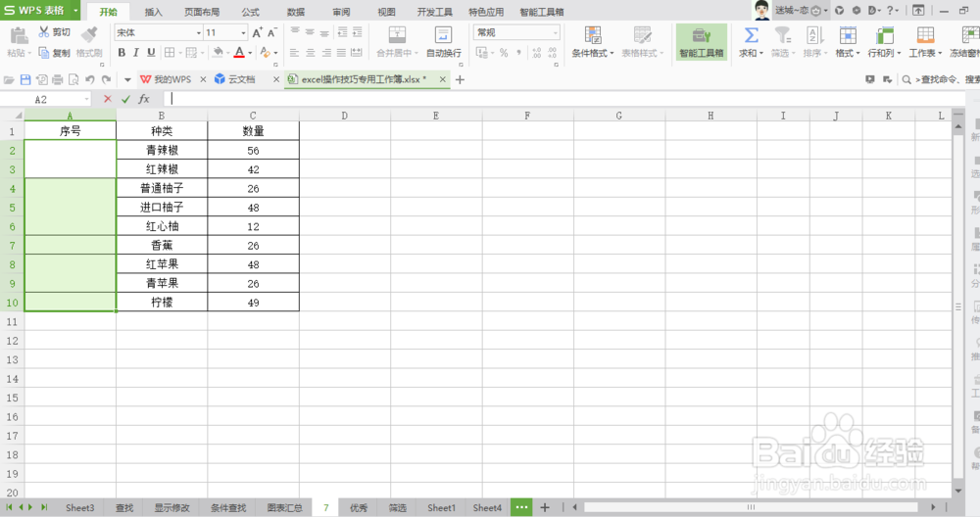Click the cell borders icon
The image size is (980, 517).
pos(170,53)
